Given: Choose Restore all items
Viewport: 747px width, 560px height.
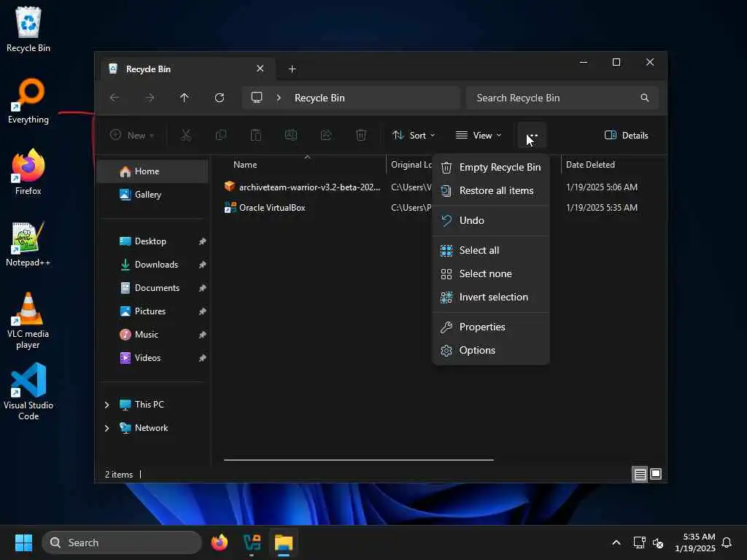Looking at the screenshot, I should 491,190.
